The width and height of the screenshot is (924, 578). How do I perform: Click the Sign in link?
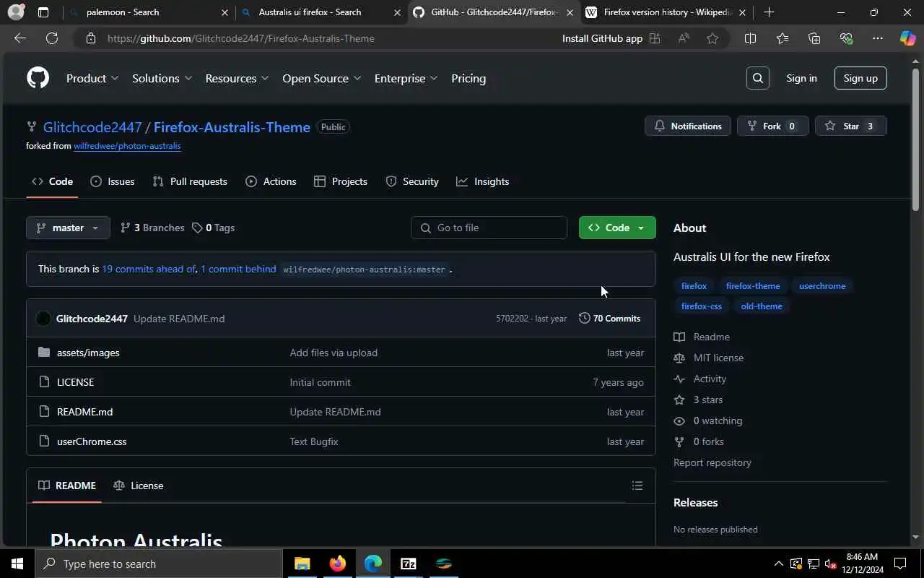tap(801, 78)
